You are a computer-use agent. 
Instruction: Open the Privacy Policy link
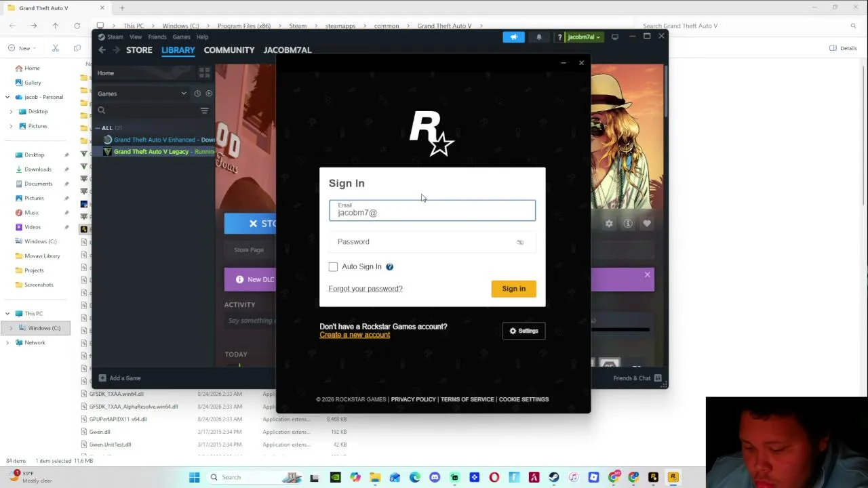click(413, 399)
